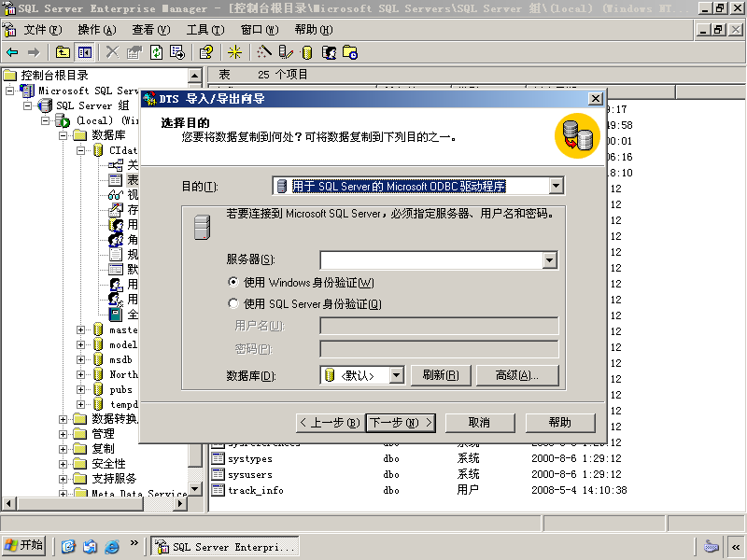Click the Refresh toolbar icon
Viewport: 747px width, 560px height.
[156, 52]
